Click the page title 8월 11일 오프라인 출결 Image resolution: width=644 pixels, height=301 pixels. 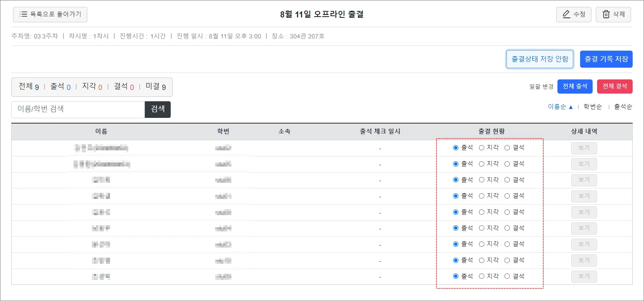click(322, 14)
